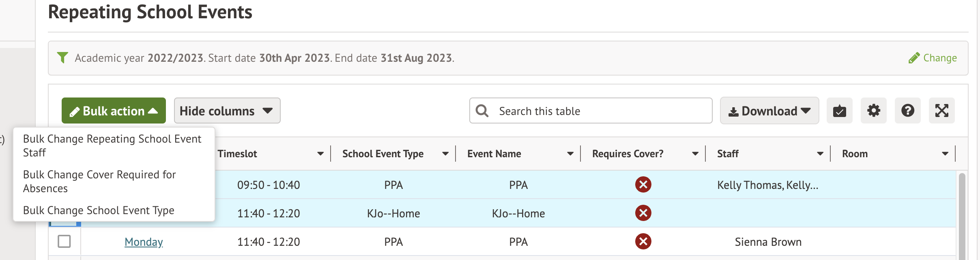Select Bulk Change School Event Type
Screen dimensions: 980x260
99,210
